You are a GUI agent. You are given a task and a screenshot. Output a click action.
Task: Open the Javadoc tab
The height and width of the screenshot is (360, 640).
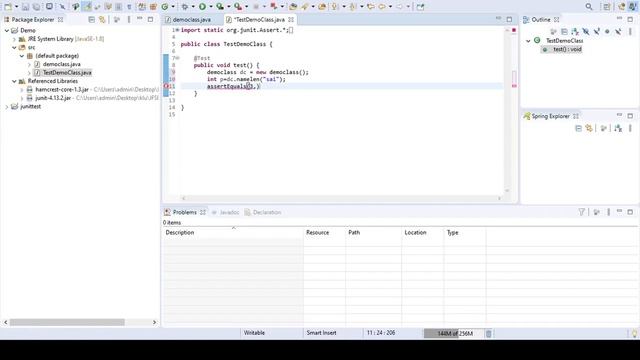(225, 212)
